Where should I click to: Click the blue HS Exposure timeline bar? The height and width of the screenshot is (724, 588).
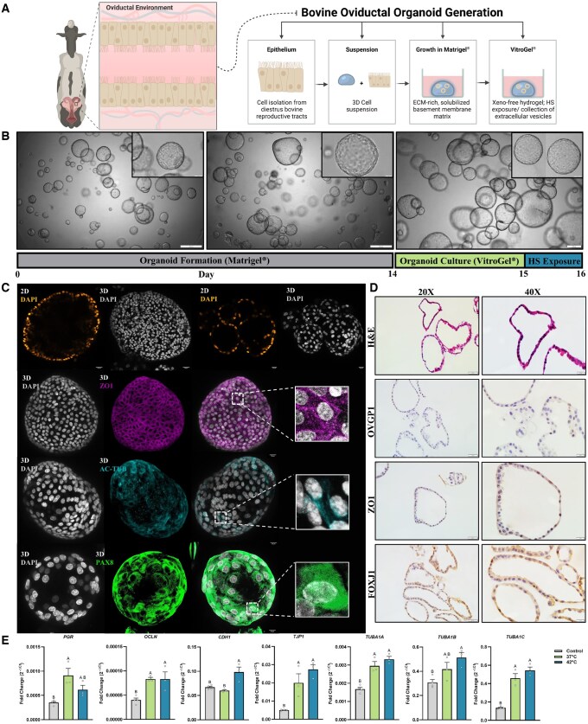(x=554, y=260)
